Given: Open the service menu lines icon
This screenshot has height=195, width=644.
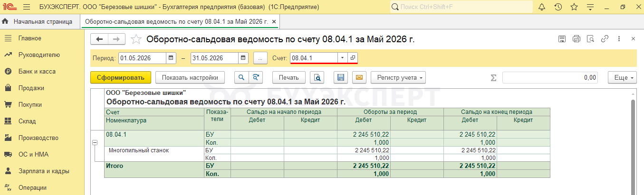Looking at the screenshot, I should point(590,7).
